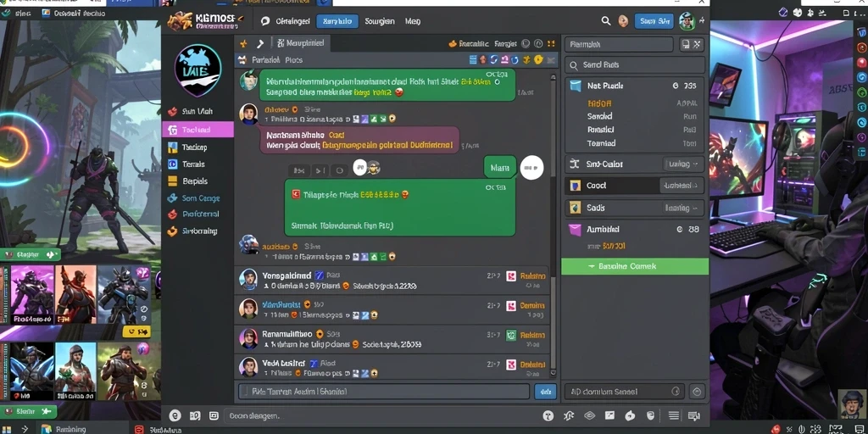Click the chat list vertical scrollbar
The image size is (868, 434).
coord(553,221)
